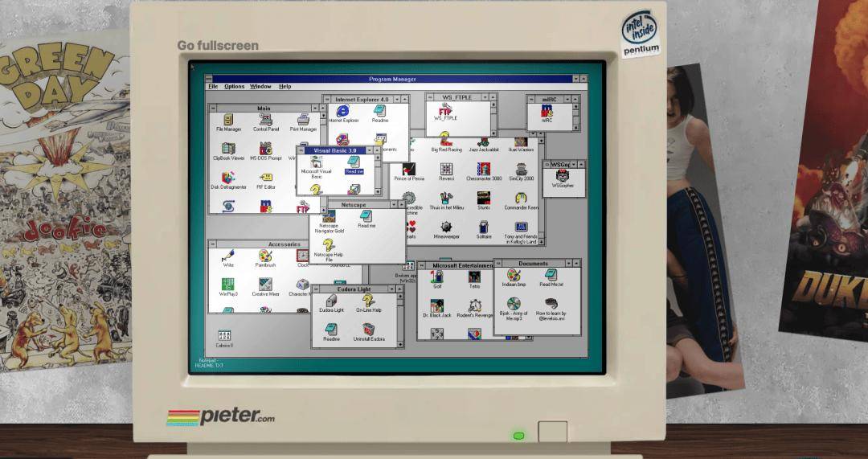Launch WS_FTPLE program icon
This screenshot has height=459, width=868.
445,113
